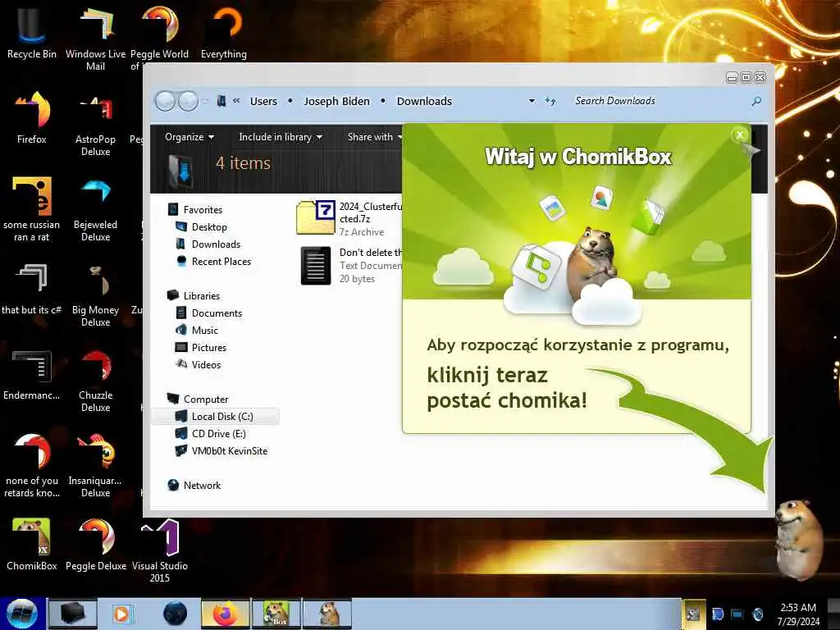Open the Everything desktop shortcut
The width and height of the screenshot is (840, 630).
223,32
